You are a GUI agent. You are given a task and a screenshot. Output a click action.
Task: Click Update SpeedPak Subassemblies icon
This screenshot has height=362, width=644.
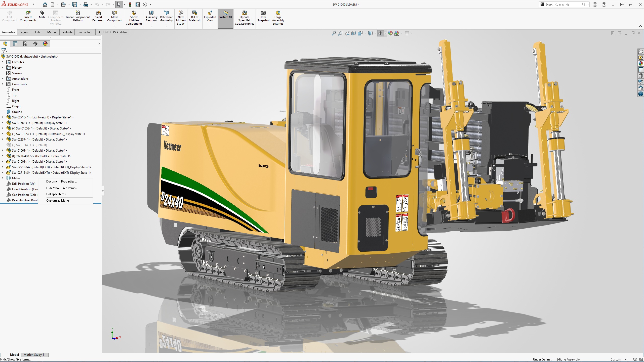click(x=244, y=13)
